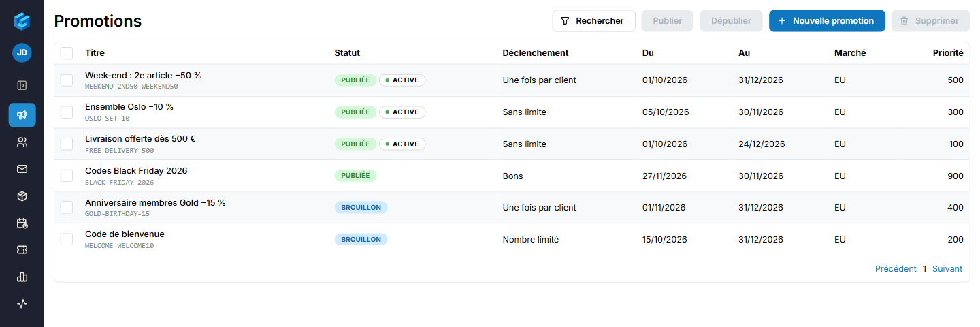This screenshot has height=327, width=980.
Task: Open the customers people icon
Action: click(x=22, y=142)
